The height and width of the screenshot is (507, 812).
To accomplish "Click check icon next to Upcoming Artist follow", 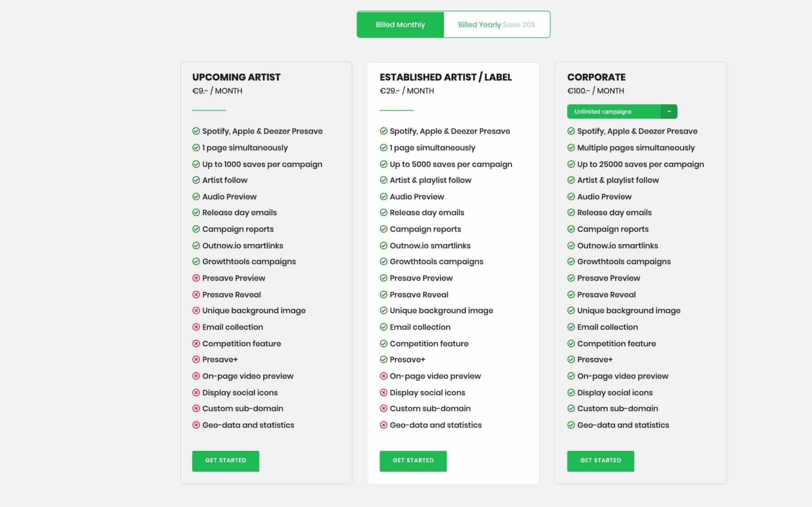I will (x=196, y=180).
